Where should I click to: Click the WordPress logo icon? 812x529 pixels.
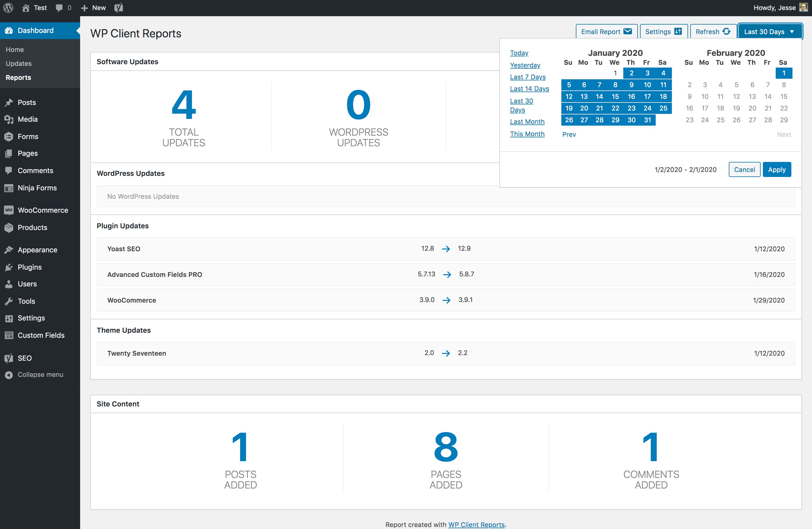pyautogui.click(x=8, y=8)
